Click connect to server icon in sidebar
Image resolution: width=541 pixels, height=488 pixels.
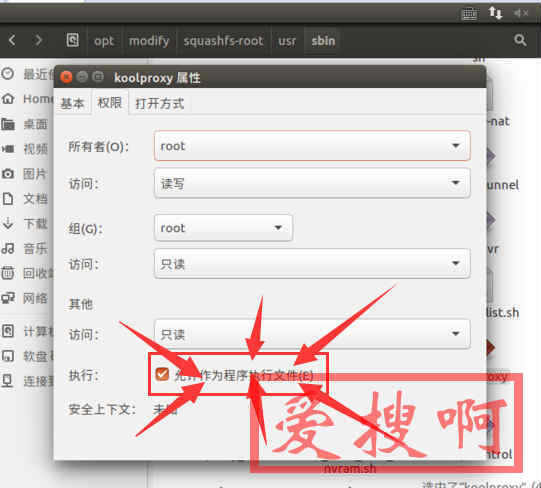point(8,381)
